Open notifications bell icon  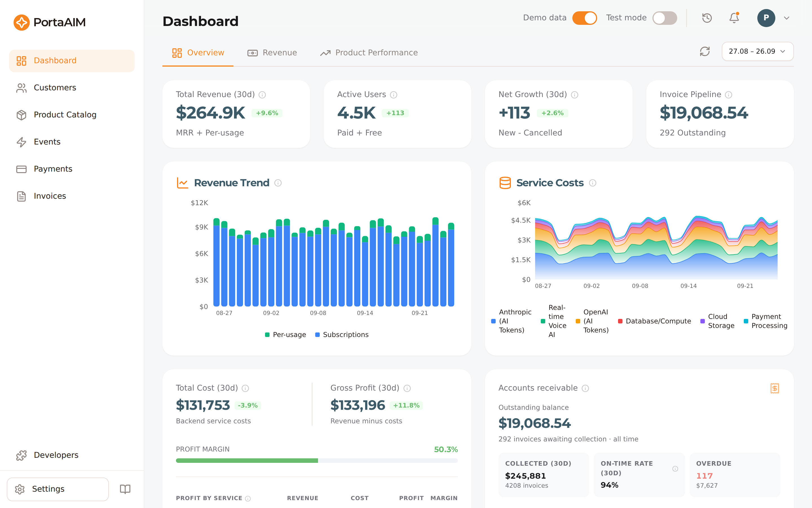coord(734,18)
